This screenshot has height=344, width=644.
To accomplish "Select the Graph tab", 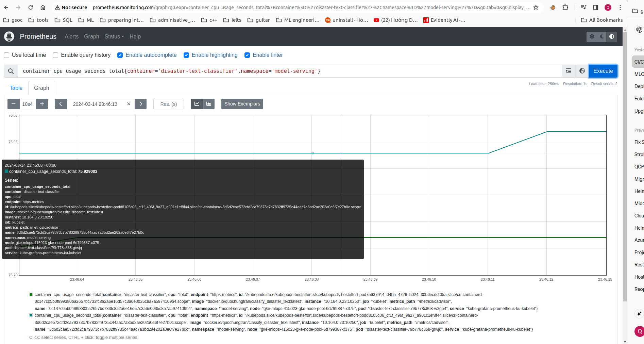I will coord(41,88).
